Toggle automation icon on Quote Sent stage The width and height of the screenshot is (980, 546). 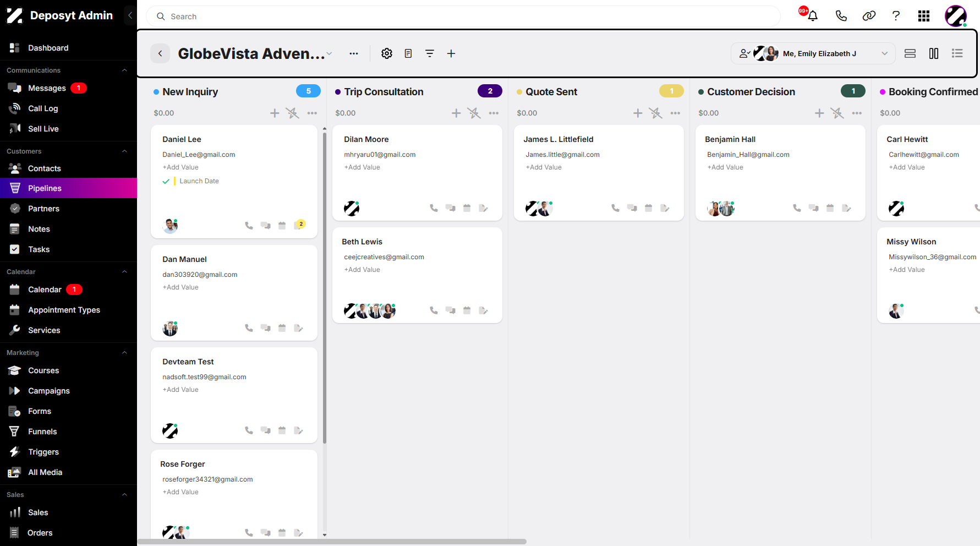(655, 113)
